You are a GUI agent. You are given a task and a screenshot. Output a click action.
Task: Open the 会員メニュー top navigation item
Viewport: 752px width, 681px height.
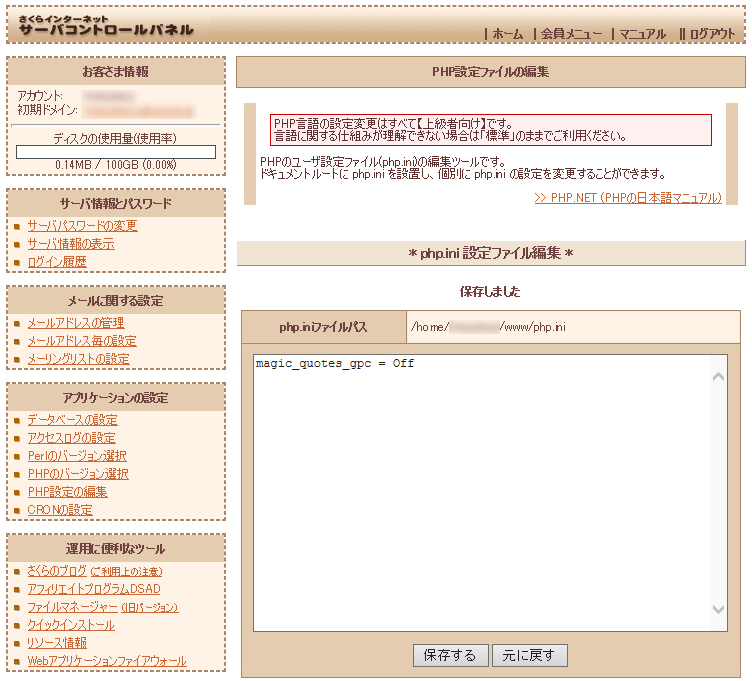(x=571, y=34)
